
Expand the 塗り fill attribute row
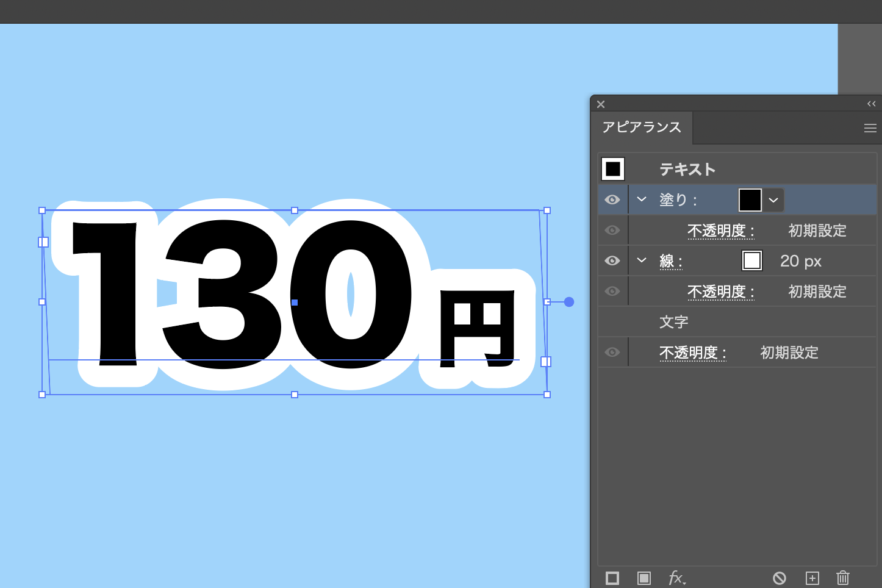[x=640, y=199]
